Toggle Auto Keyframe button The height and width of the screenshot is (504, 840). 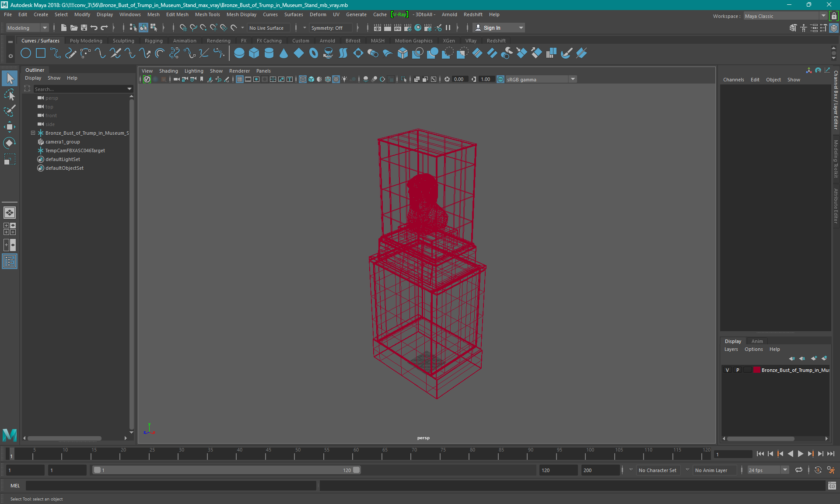click(818, 470)
